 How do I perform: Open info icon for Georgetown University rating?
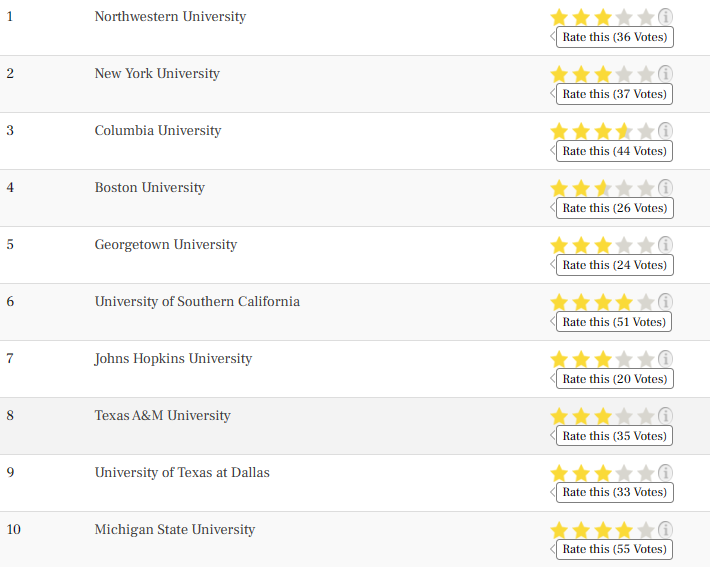pos(665,245)
